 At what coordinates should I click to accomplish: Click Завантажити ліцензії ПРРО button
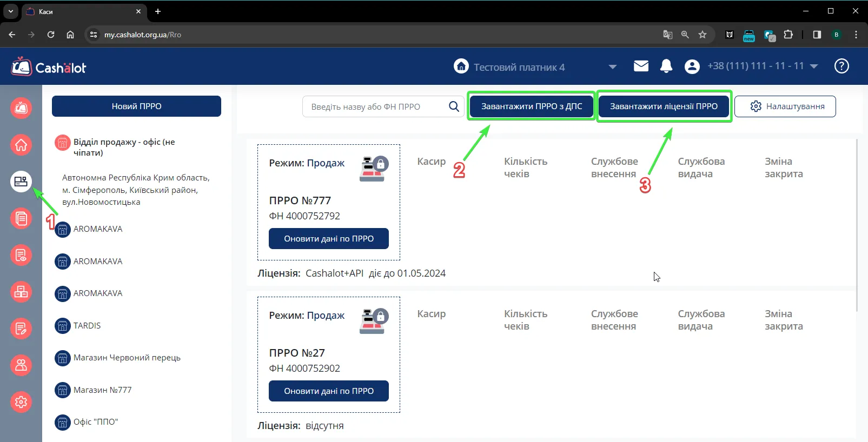(664, 106)
